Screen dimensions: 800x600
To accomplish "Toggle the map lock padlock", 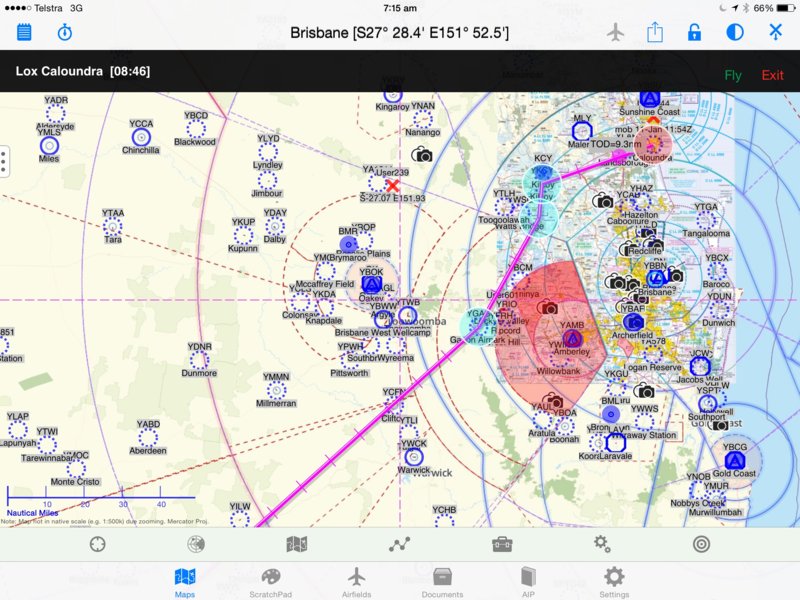I will [694, 33].
